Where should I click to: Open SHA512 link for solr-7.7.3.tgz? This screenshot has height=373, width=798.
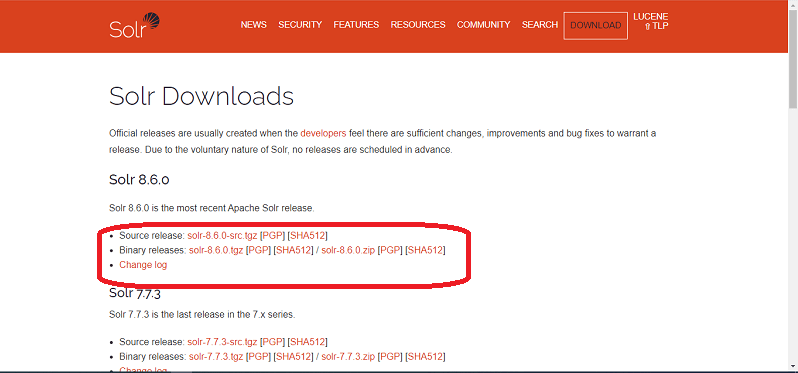(x=293, y=356)
